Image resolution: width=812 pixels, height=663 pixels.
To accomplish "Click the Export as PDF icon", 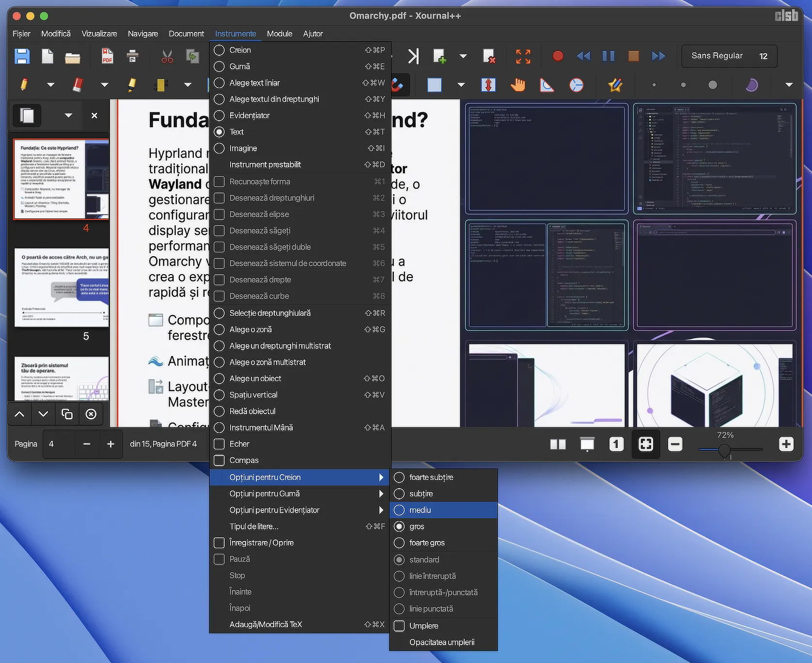I will [x=107, y=56].
